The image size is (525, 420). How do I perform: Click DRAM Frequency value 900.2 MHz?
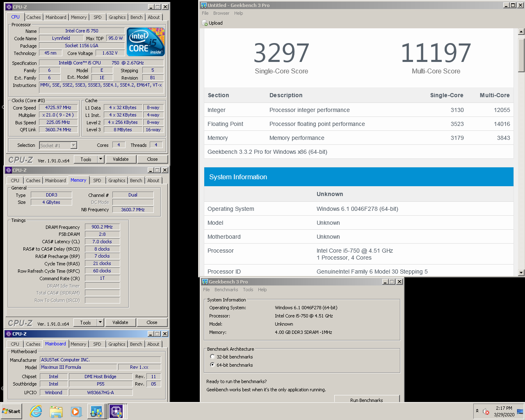click(x=102, y=227)
